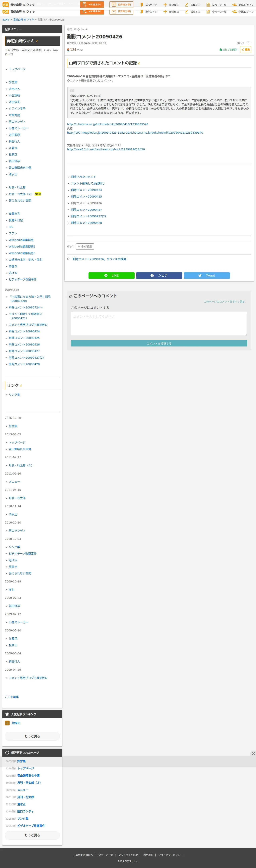Open メニュー marked 5029日前 in recent updates
This screenshot has width=256, height=868.
23,790
